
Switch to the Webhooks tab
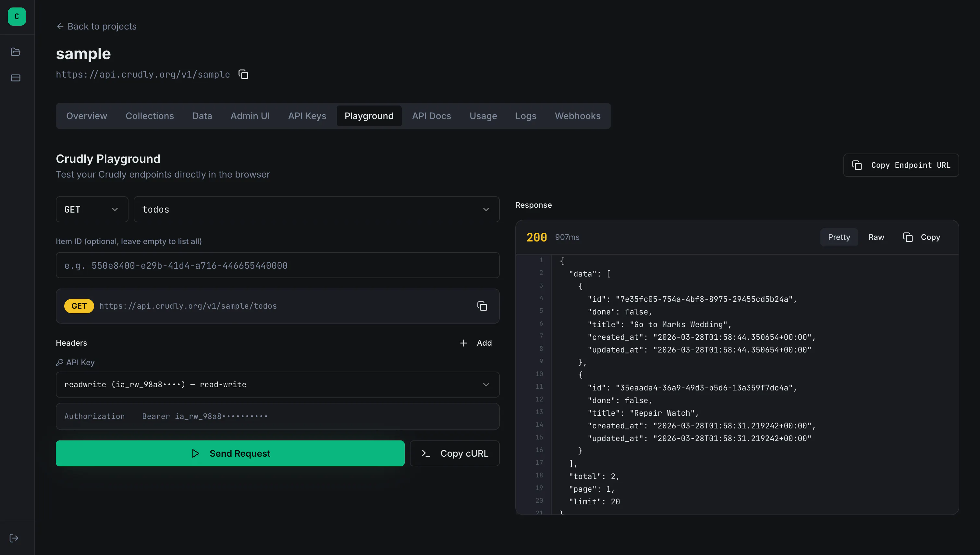pyautogui.click(x=577, y=116)
